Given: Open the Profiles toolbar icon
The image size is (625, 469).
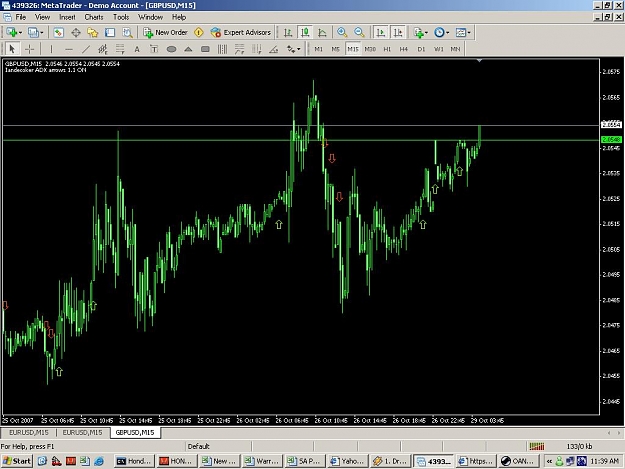Looking at the screenshot, I should pyautogui.click(x=33, y=32).
